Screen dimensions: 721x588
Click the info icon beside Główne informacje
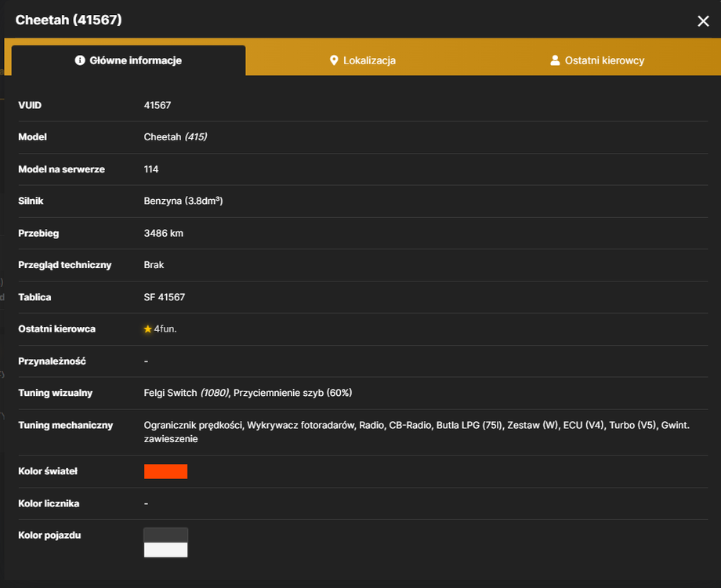[x=80, y=60]
